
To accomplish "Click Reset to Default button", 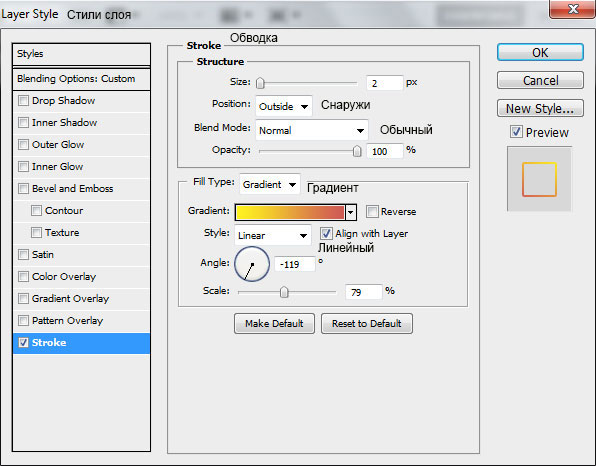I will [x=366, y=323].
